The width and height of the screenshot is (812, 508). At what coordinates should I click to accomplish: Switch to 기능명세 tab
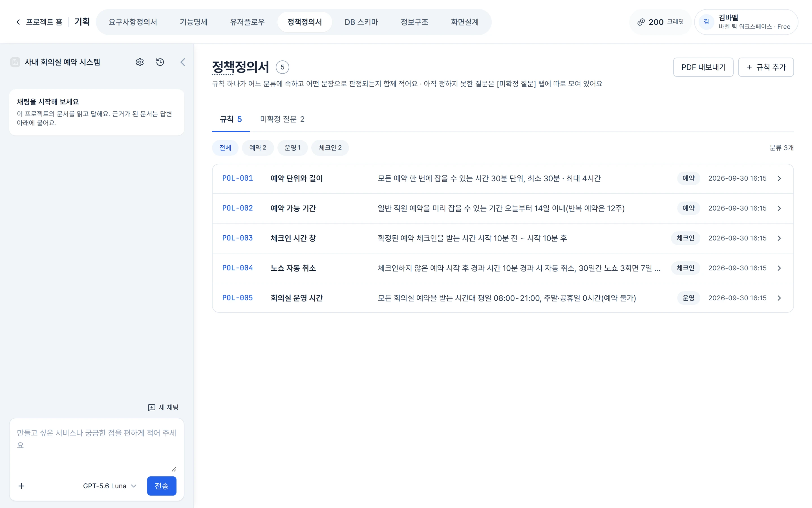(194, 22)
